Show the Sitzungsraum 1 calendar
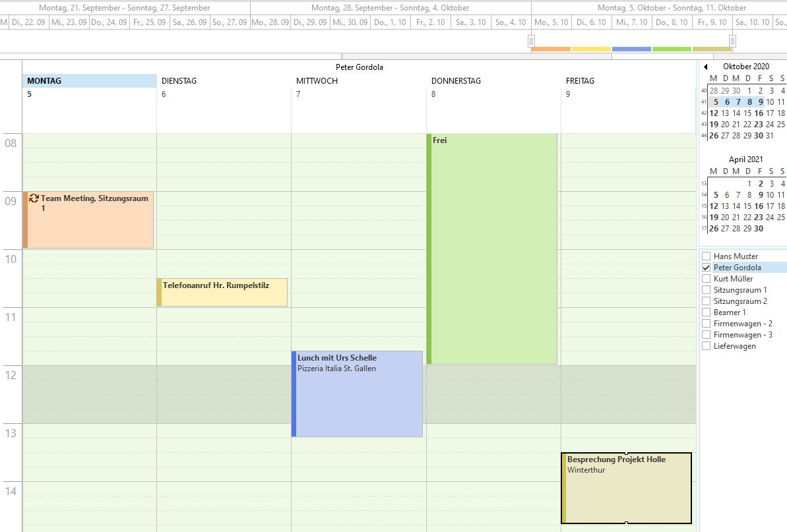The height and width of the screenshot is (532, 787). (x=707, y=289)
